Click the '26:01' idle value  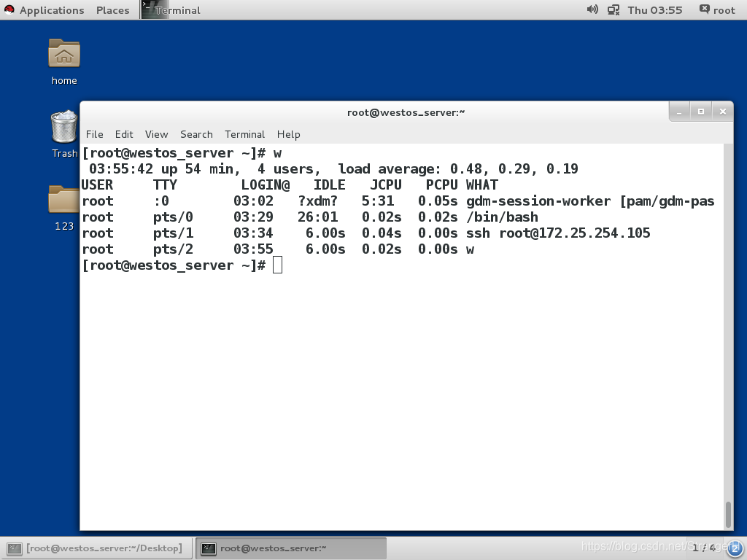pyautogui.click(x=317, y=217)
